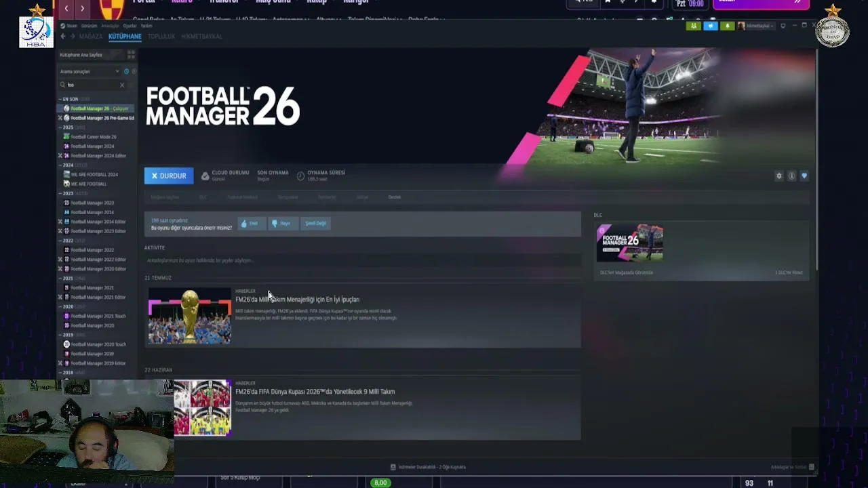This screenshot has height=488, width=868.
Task: Switch to the KÜTÜPHANE tab
Action: (x=125, y=37)
